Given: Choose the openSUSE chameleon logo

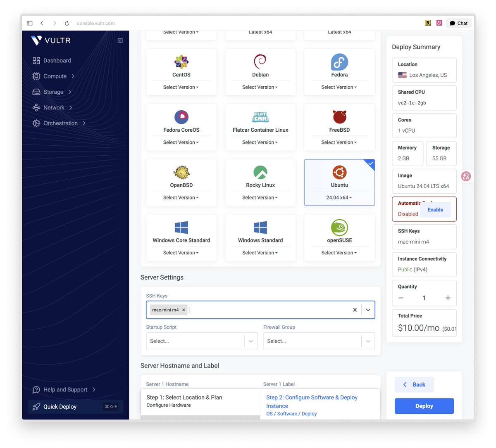Looking at the screenshot, I should pos(339,228).
